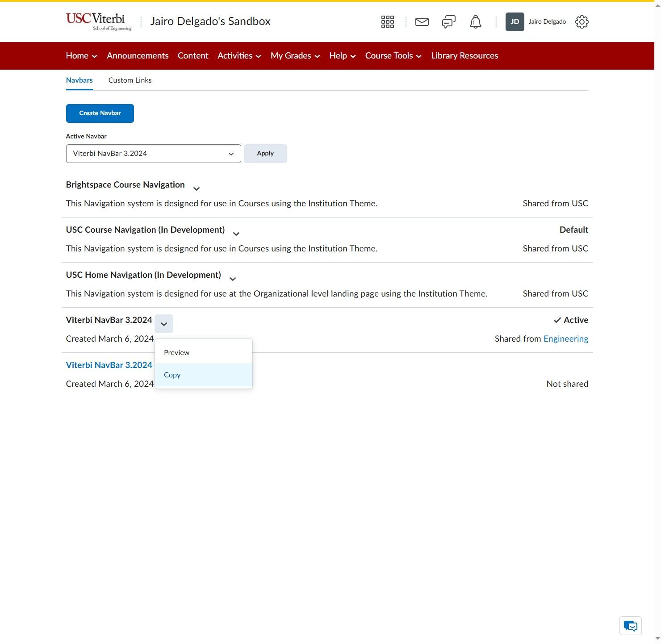
Task: Click the Create Navbar button
Action: 100,113
